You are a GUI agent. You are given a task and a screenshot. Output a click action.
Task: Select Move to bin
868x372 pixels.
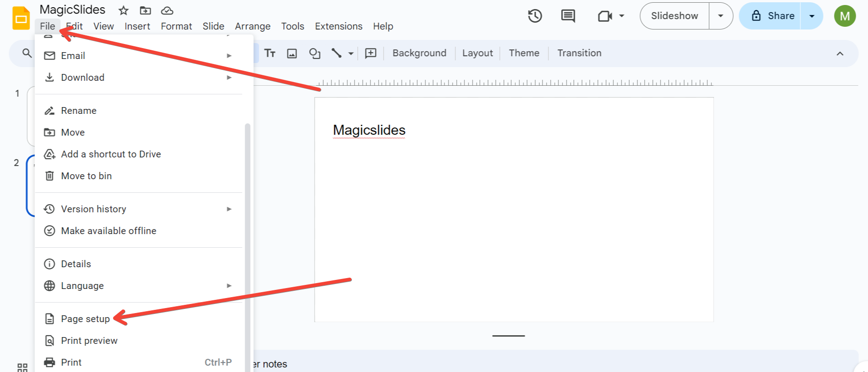click(138, 176)
